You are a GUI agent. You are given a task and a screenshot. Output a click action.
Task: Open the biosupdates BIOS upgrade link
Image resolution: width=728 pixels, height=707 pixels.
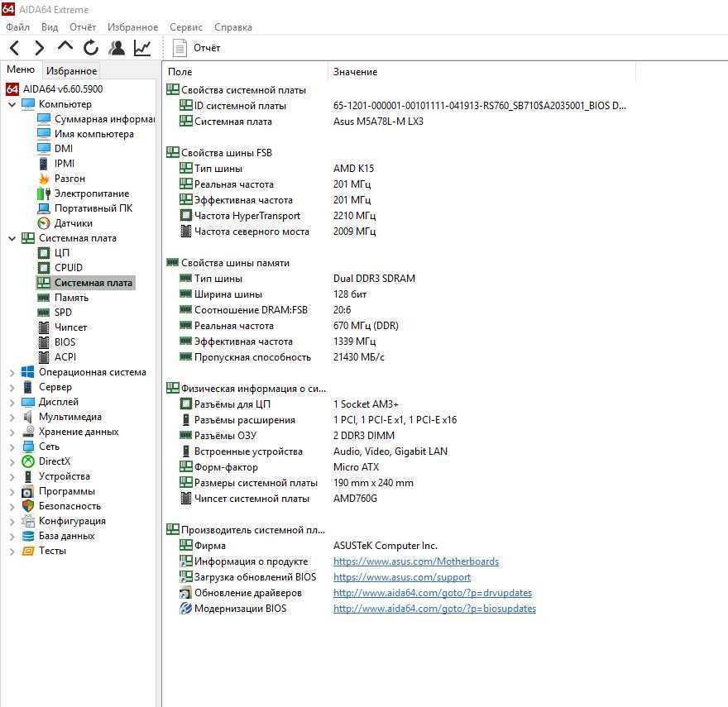(434, 609)
